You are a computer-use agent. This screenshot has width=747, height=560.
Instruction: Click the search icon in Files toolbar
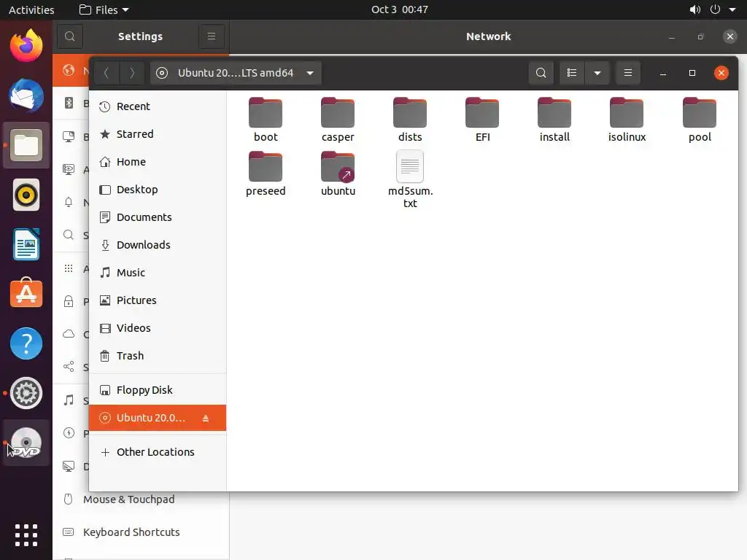(541, 73)
